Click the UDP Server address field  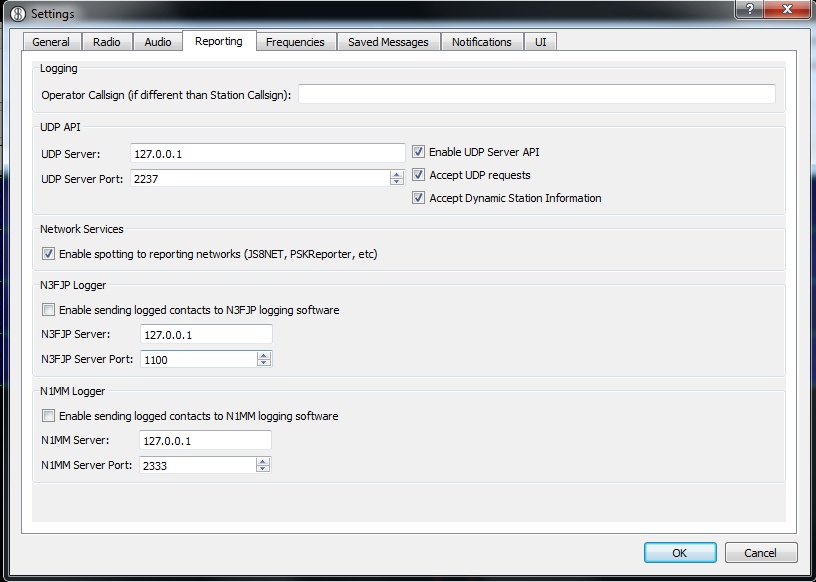pos(267,153)
